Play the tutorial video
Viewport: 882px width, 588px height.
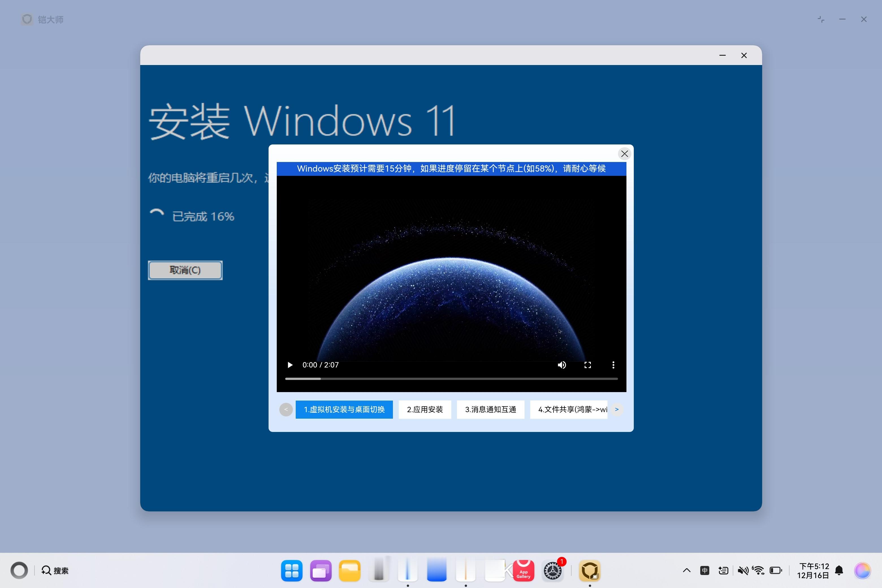click(x=289, y=365)
